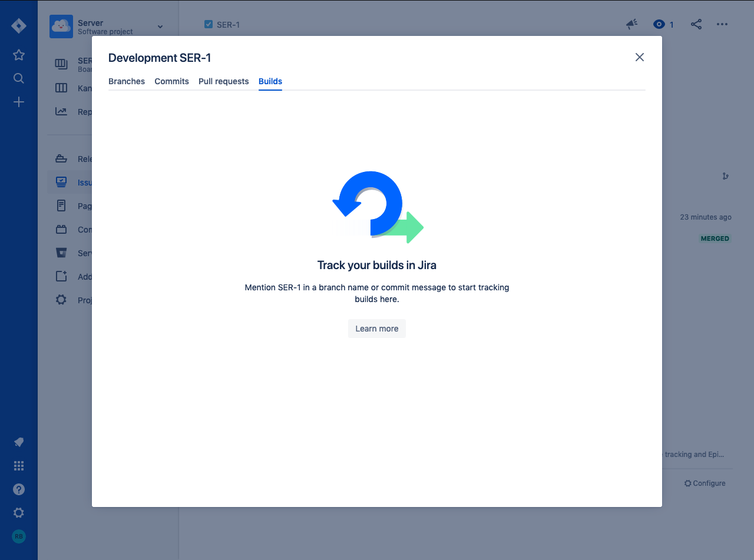Click the feedback megaphone icon

pos(631,24)
